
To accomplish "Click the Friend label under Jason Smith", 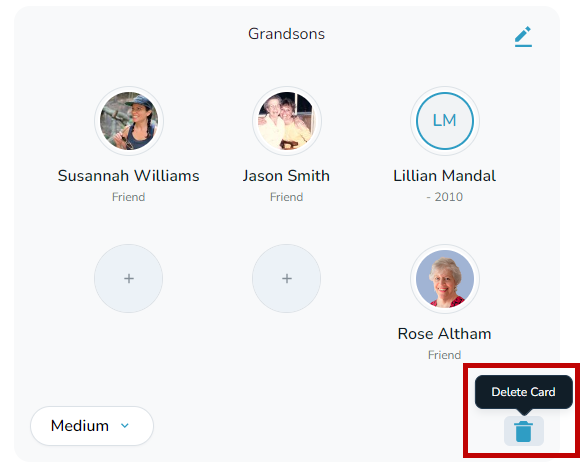I will click(286, 197).
